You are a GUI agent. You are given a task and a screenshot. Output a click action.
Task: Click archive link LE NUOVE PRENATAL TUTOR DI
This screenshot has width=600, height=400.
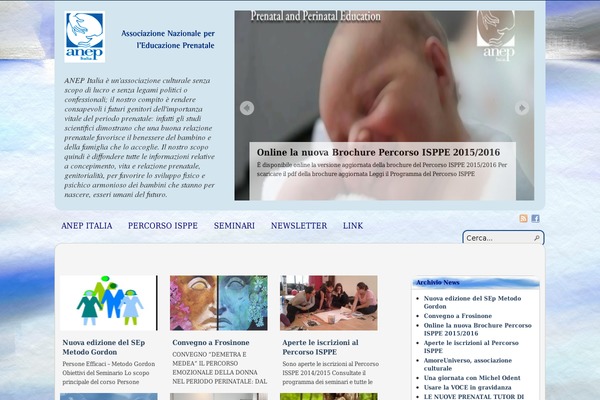coord(474,397)
